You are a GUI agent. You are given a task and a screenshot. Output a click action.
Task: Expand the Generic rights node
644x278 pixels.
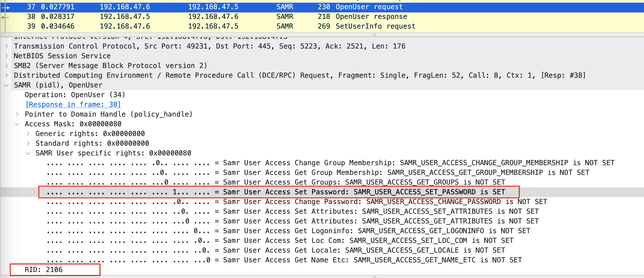pyautogui.click(x=28, y=134)
